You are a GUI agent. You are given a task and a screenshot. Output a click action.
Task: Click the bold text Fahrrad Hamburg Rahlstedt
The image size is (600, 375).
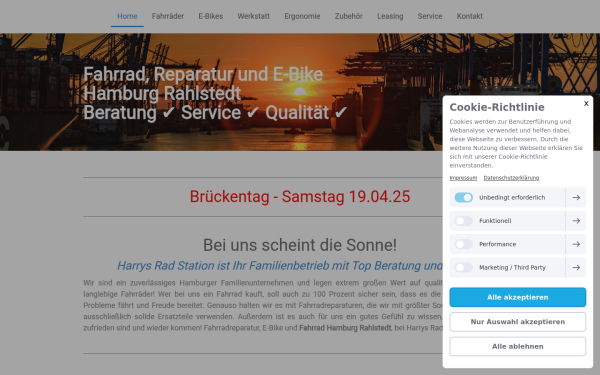pyautogui.click(x=345, y=328)
